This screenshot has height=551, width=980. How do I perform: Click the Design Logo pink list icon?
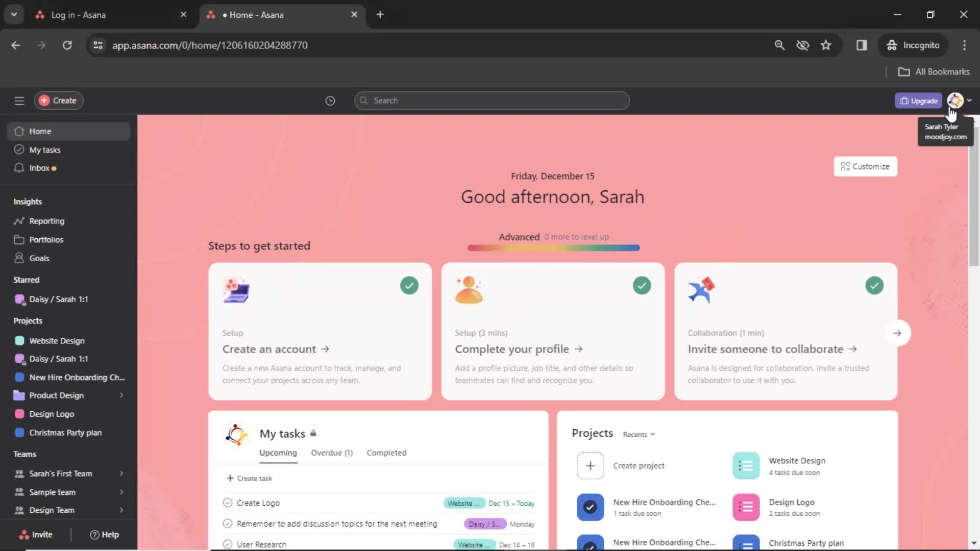[x=746, y=507]
